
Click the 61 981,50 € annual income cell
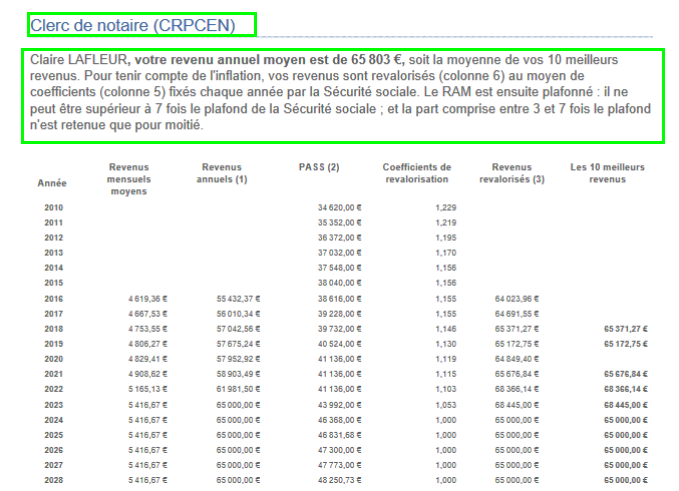pyautogui.click(x=239, y=389)
